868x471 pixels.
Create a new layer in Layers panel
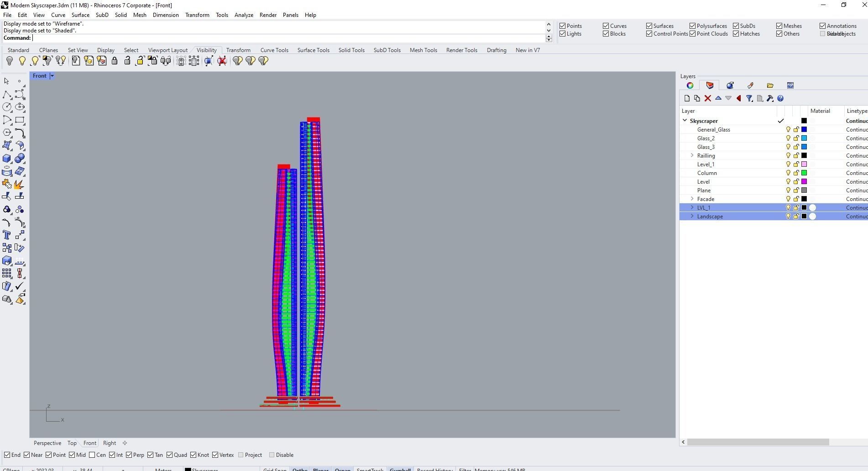[x=687, y=98]
